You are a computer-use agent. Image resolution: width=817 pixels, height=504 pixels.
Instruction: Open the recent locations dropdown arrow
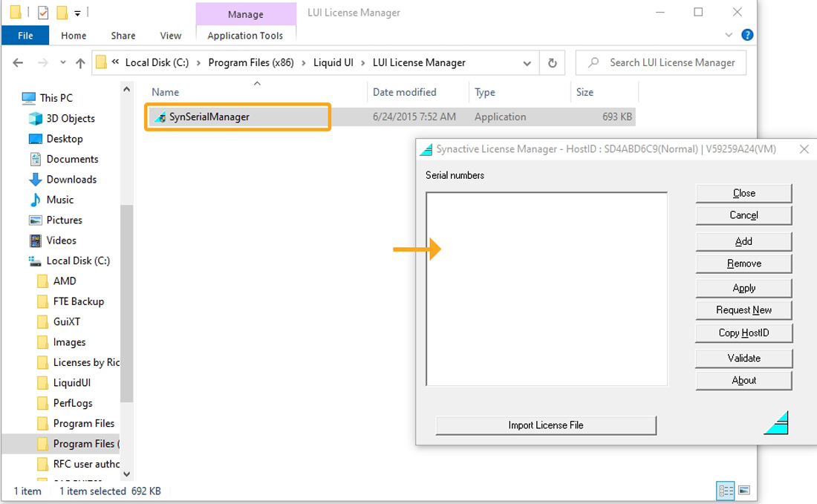(62, 63)
